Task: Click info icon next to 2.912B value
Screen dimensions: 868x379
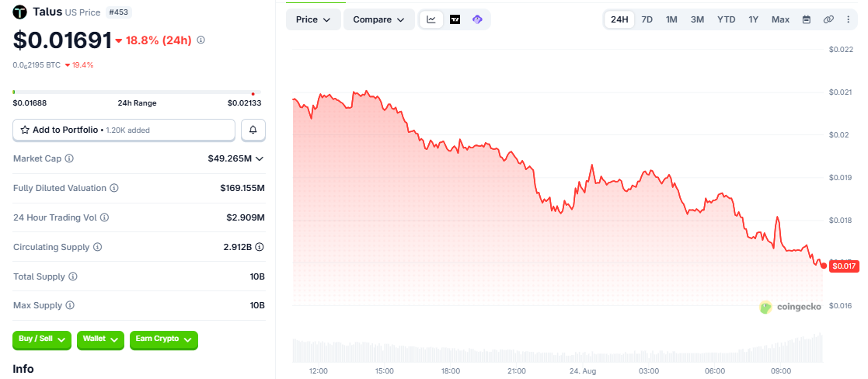Action: coord(259,247)
